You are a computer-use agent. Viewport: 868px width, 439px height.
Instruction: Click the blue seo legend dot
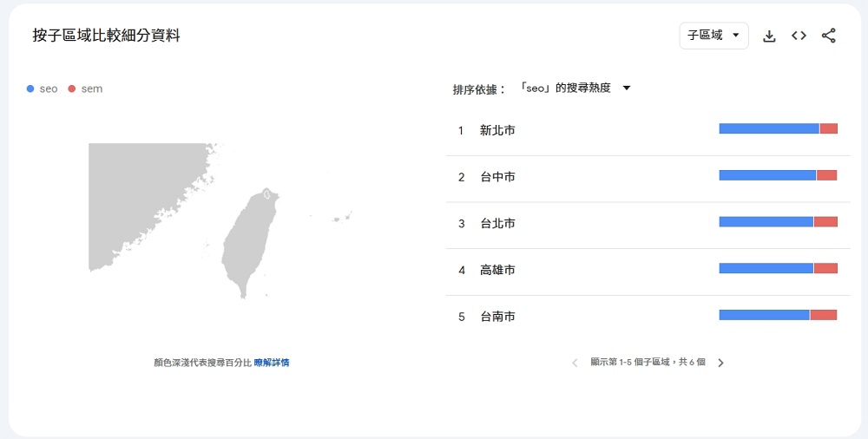30,88
